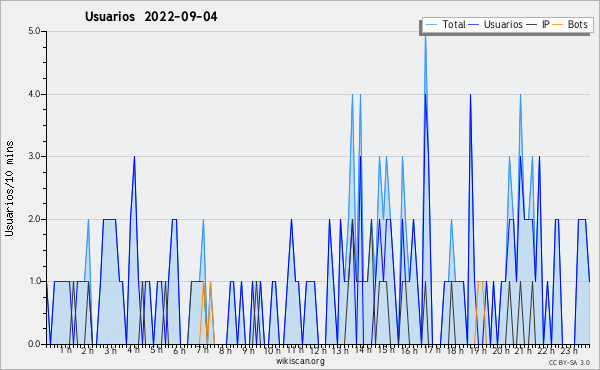This screenshot has height=370, width=600.
Task: Click the y-axis value 2.0
Action: point(34,219)
